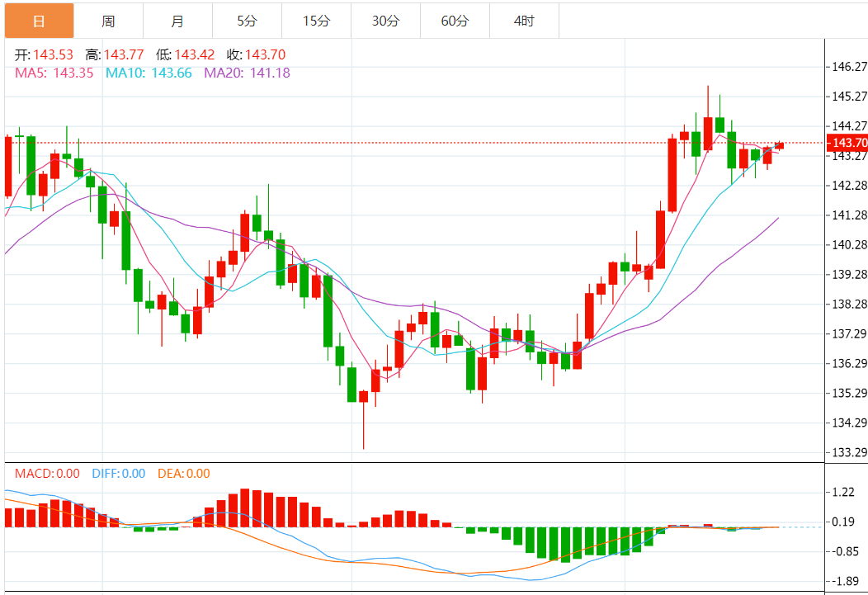Click the 140.28 price axis label
868x595 pixels.
click(x=849, y=244)
